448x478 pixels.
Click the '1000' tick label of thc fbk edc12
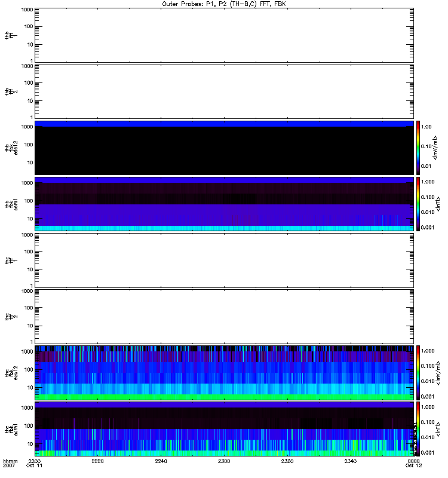(27, 352)
